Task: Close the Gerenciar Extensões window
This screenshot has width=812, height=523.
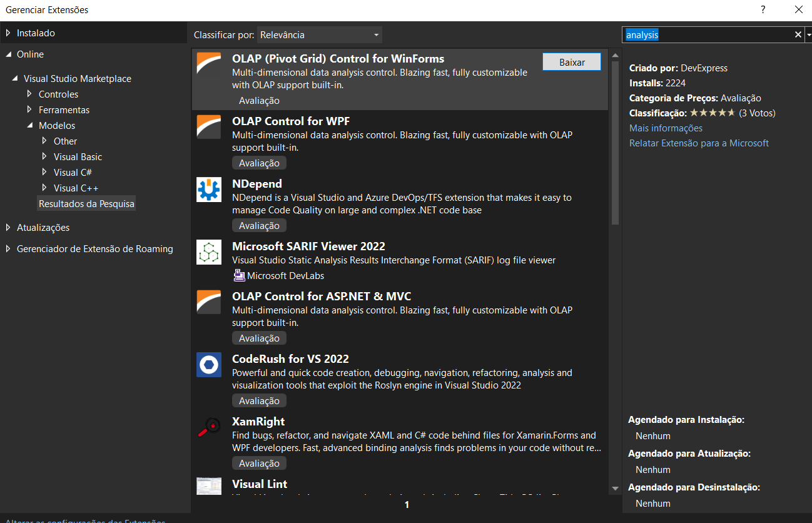Action: pyautogui.click(x=798, y=9)
